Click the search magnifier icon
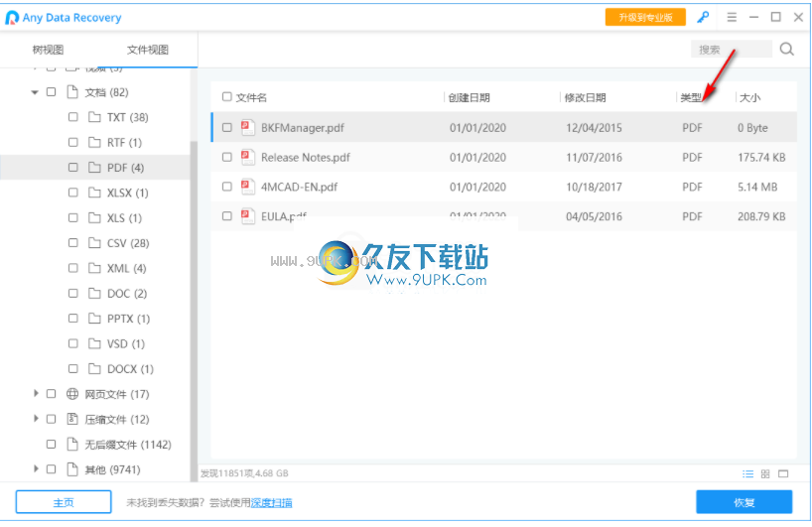Screen dimensions: 812x527 [x=786, y=50]
